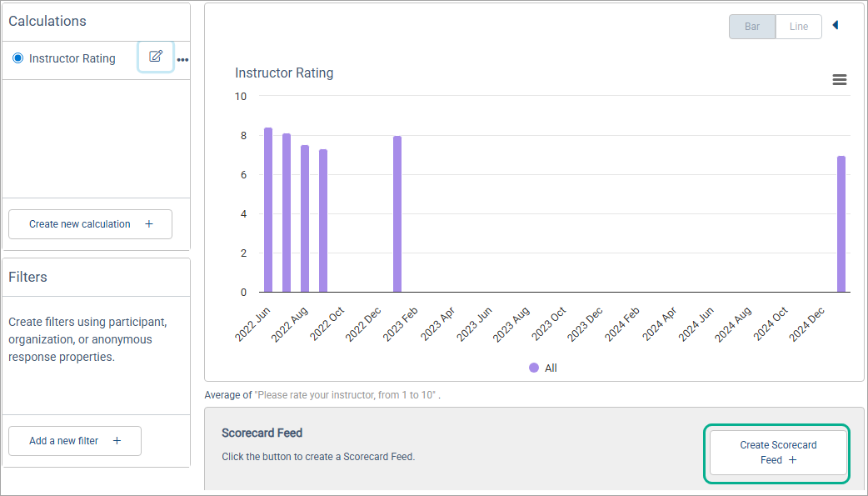The width and height of the screenshot is (868, 496).
Task: Switch the chart to Bar view
Action: 752,27
